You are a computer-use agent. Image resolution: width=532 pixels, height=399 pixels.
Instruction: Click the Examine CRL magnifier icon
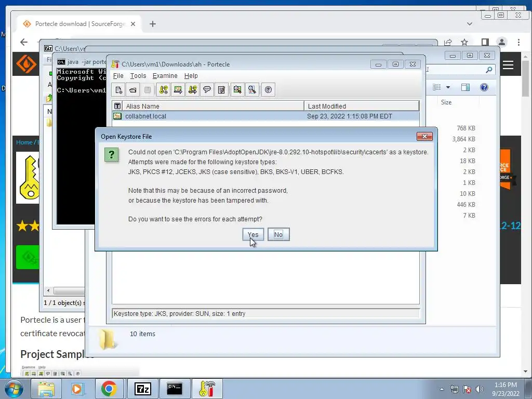click(x=252, y=90)
